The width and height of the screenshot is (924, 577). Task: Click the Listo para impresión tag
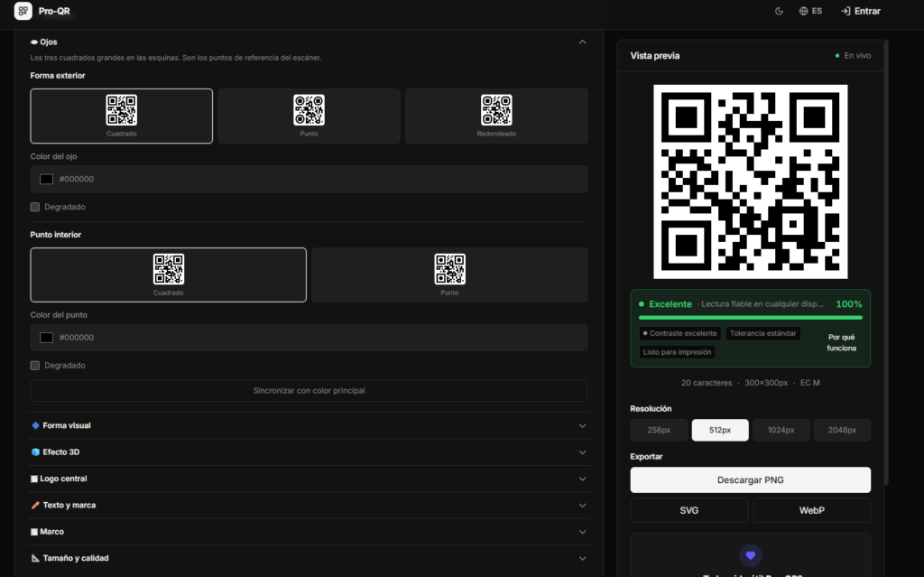(x=677, y=352)
